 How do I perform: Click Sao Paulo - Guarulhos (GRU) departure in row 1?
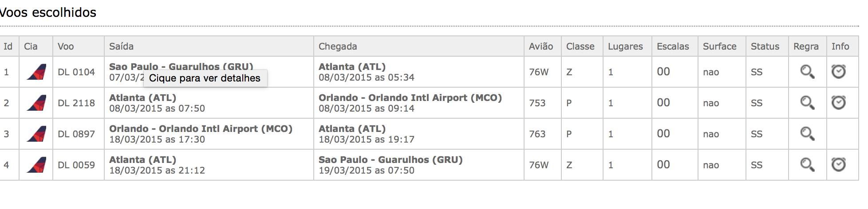point(181,66)
